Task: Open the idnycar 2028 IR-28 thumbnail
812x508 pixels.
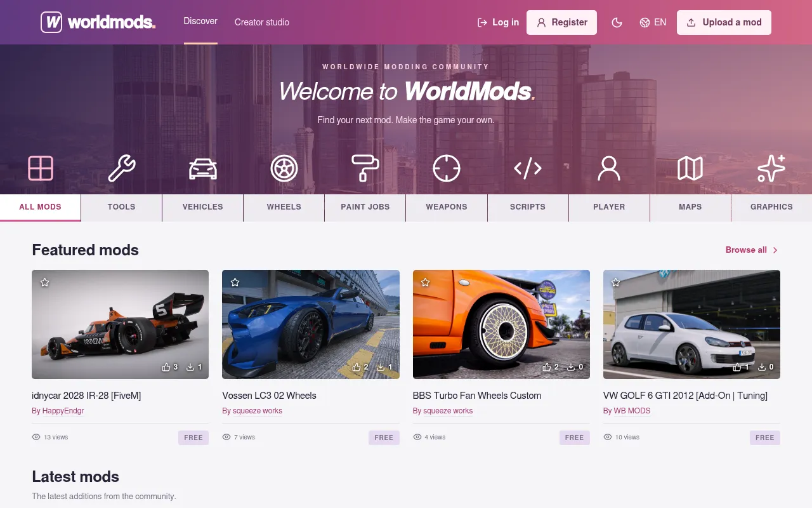Action: tap(121, 324)
